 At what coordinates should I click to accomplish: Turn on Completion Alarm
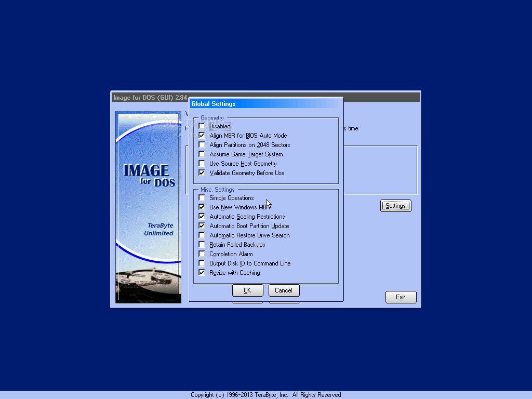click(202, 254)
